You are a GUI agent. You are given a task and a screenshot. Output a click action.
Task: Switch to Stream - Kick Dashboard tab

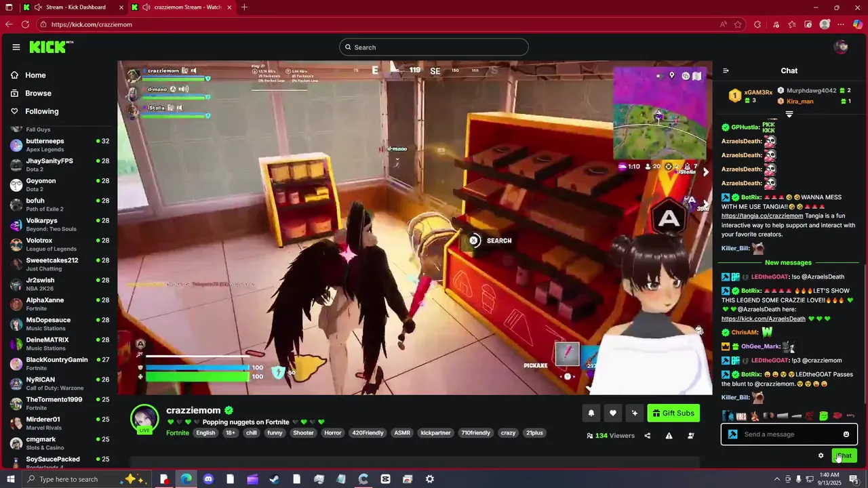click(74, 7)
